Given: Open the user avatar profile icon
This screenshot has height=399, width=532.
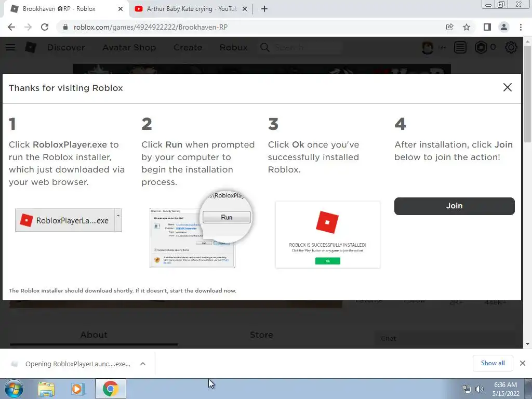Looking at the screenshot, I should coord(428,47).
